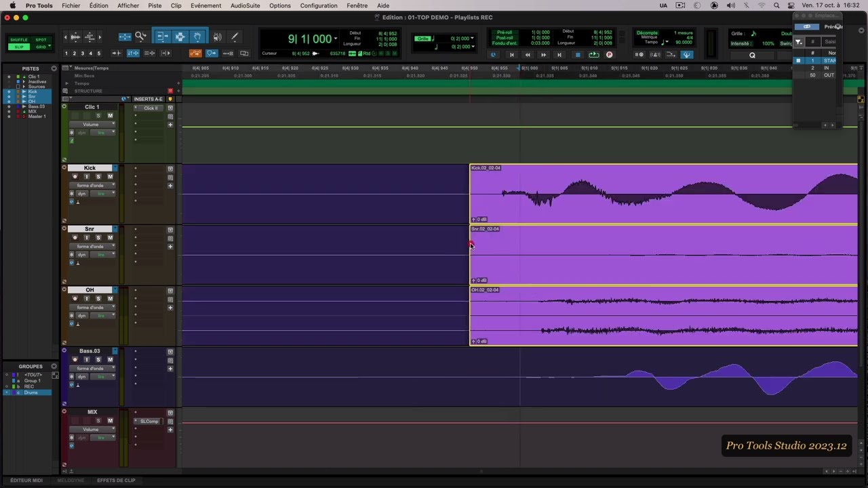Open Snr track view 'forme d'onde' dropdown
The width and height of the screenshot is (868, 488).
[x=92, y=247]
